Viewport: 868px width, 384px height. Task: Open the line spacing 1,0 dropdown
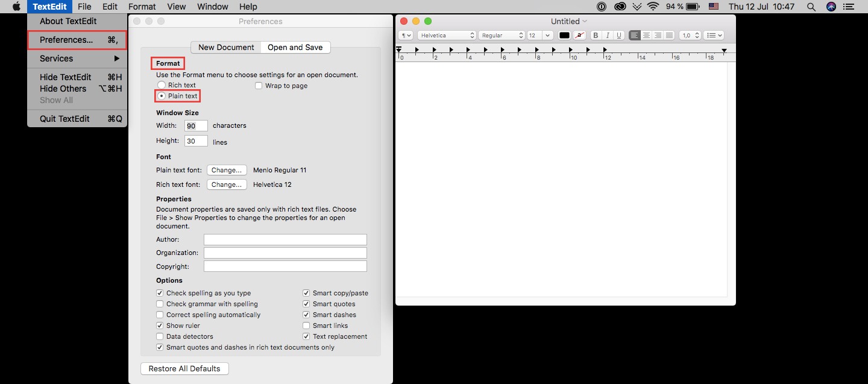click(690, 36)
